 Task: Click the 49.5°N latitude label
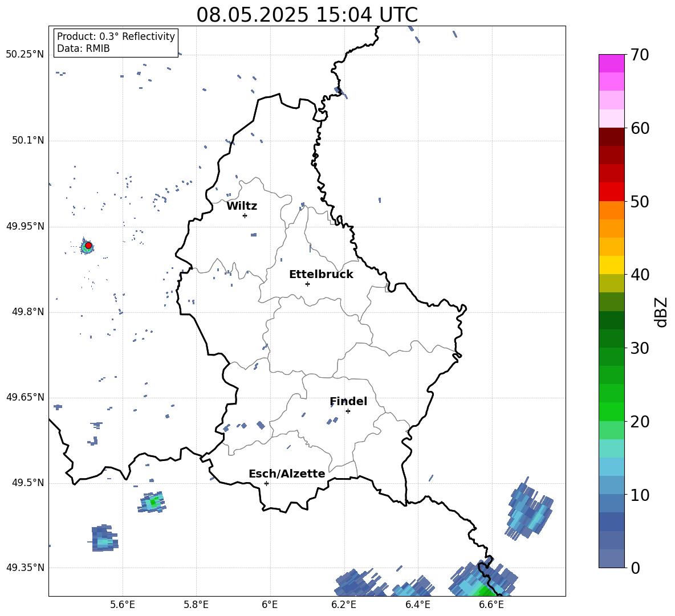tap(28, 483)
